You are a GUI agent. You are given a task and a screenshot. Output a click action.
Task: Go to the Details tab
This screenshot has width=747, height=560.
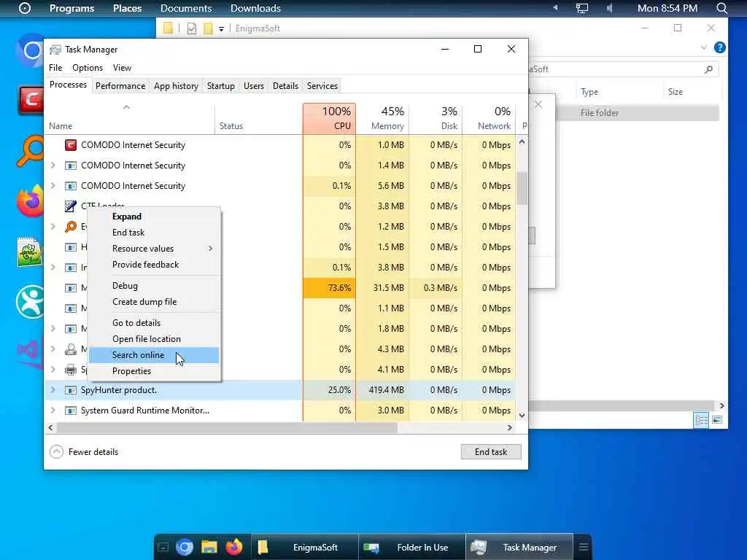point(285,86)
